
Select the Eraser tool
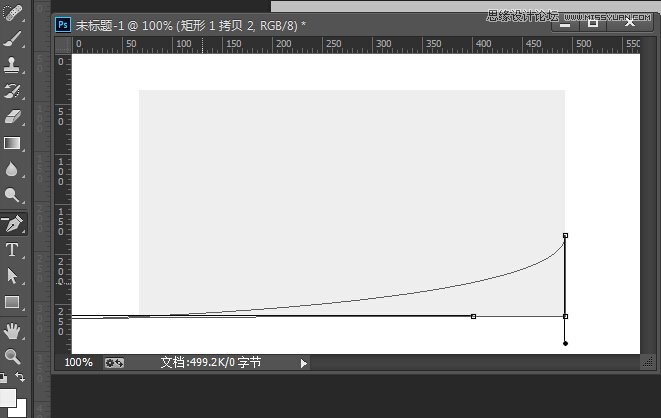pos(12,117)
